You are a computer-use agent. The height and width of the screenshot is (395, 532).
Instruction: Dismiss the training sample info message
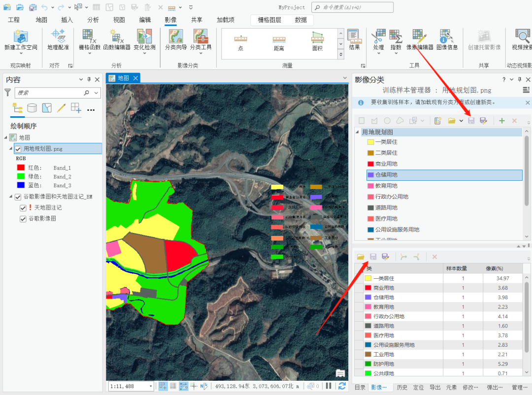point(528,102)
